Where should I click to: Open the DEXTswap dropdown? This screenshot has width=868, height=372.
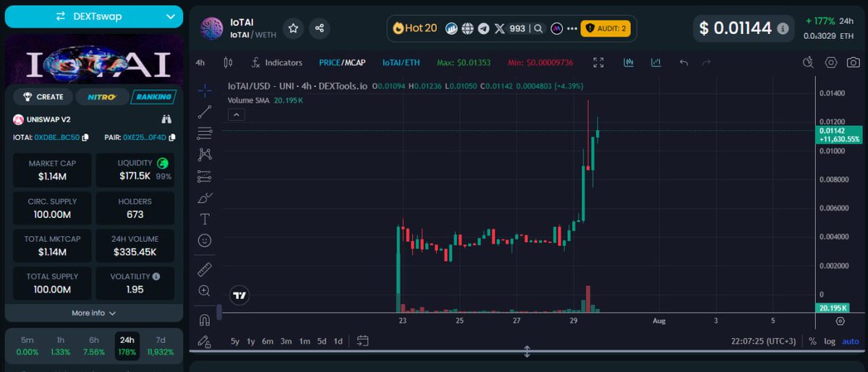[93, 16]
